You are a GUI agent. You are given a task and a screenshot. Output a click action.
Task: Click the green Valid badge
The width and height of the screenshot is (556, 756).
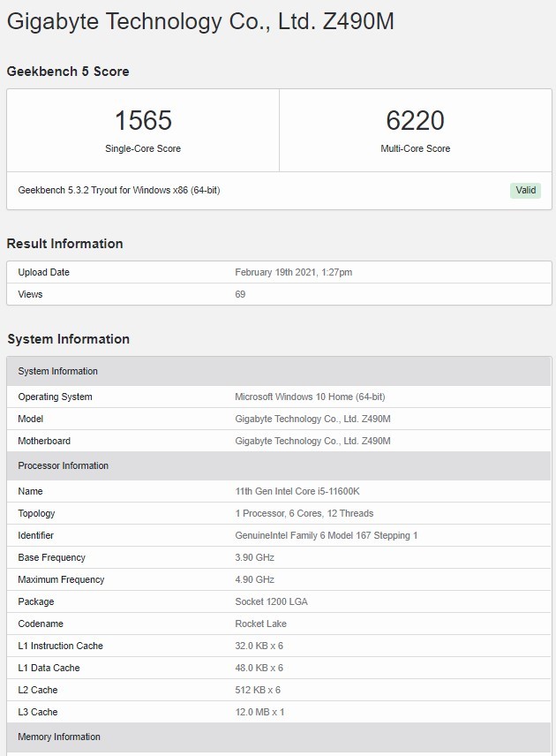[526, 190]
